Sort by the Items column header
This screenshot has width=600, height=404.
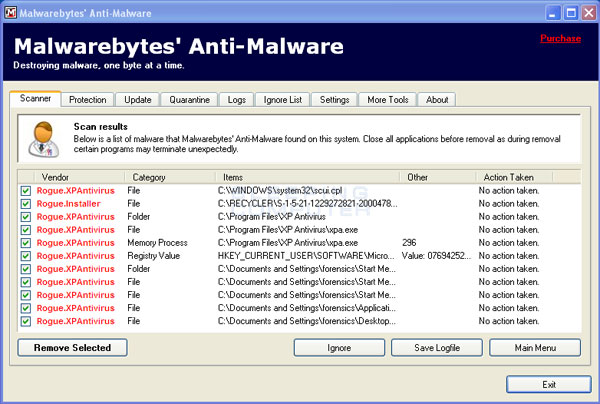(308, 177)
